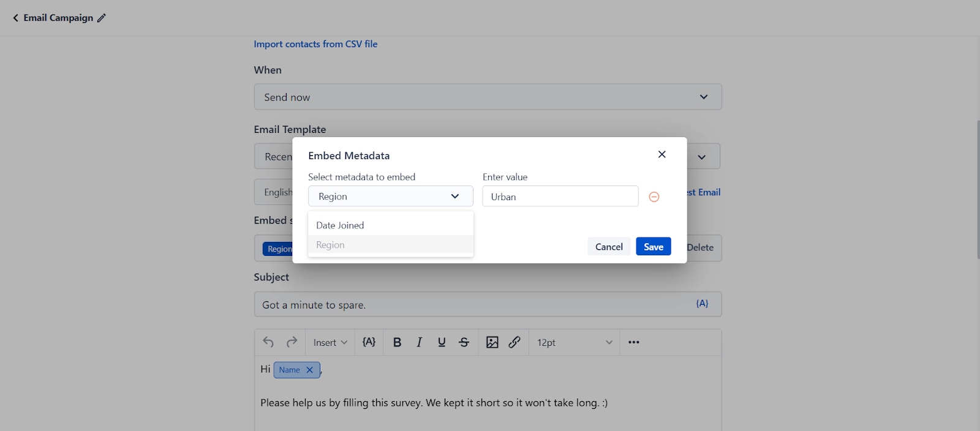Apply underline formatting in the editor
This screenshot has height=431, width=980.
(442, 342)
